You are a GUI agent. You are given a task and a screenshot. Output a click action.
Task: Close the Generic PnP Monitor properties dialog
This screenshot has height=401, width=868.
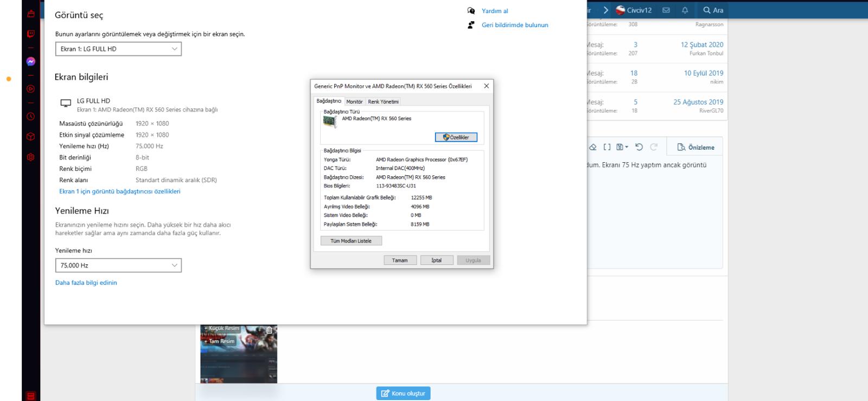486,86
